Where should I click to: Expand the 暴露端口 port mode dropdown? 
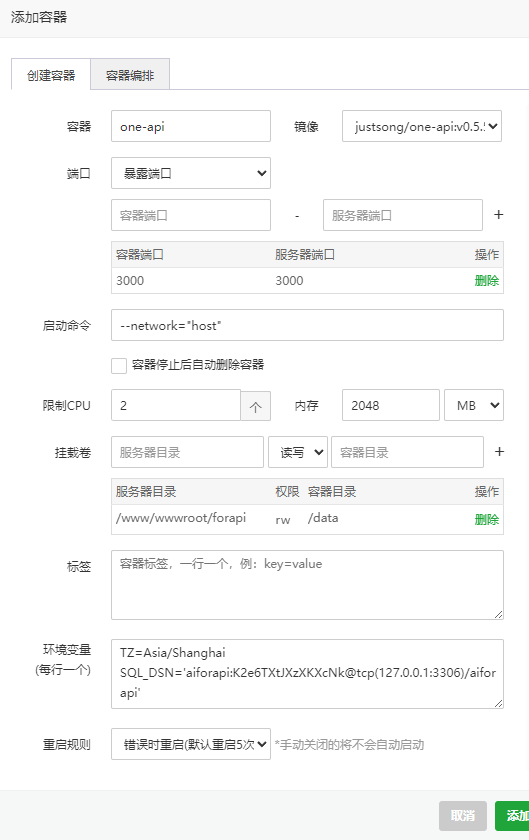(191, 173)
